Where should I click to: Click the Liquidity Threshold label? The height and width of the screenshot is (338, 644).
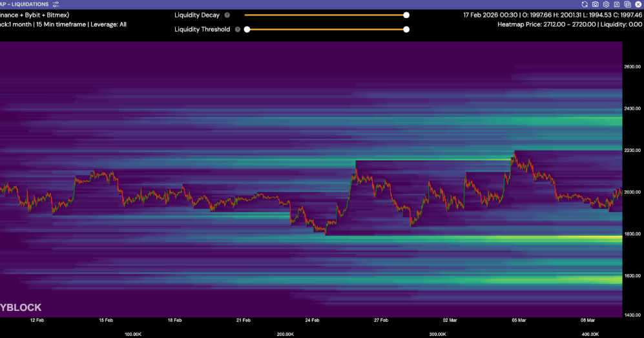pyautogui.click(x=202, y=30)
